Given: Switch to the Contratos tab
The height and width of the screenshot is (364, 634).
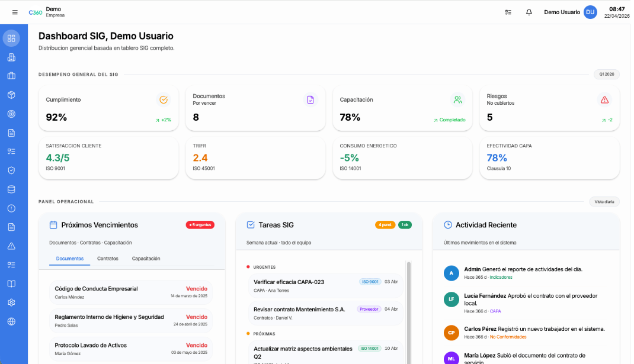Looking at the screenshot, I should point(108,259).
